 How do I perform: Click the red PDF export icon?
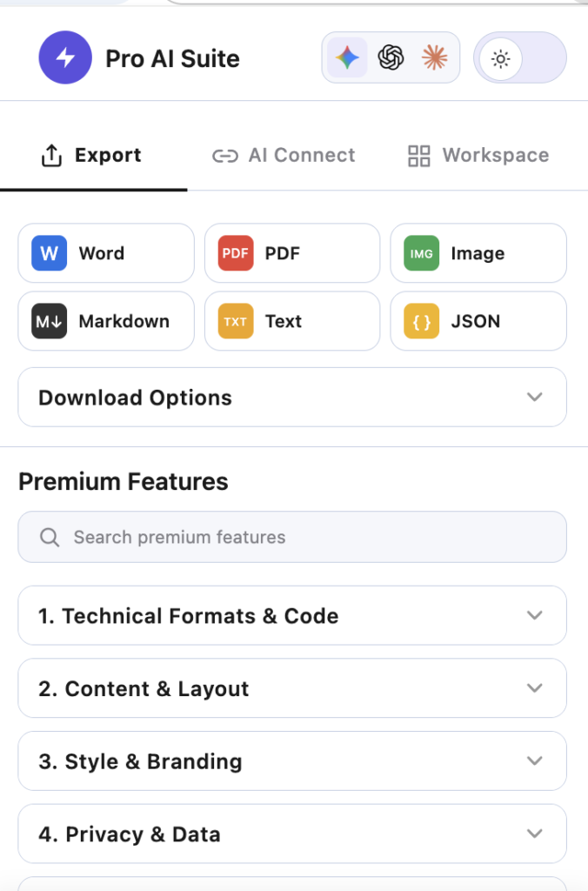(235, 253)
